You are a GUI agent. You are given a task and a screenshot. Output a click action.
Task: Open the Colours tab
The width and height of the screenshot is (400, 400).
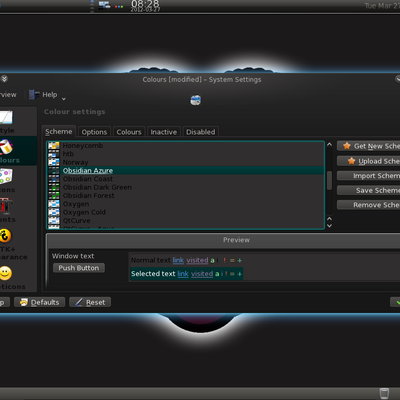129,132
